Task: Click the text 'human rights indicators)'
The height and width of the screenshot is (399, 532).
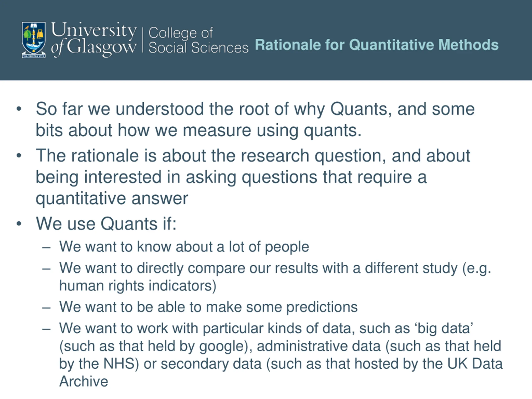Action: point(138,286)
